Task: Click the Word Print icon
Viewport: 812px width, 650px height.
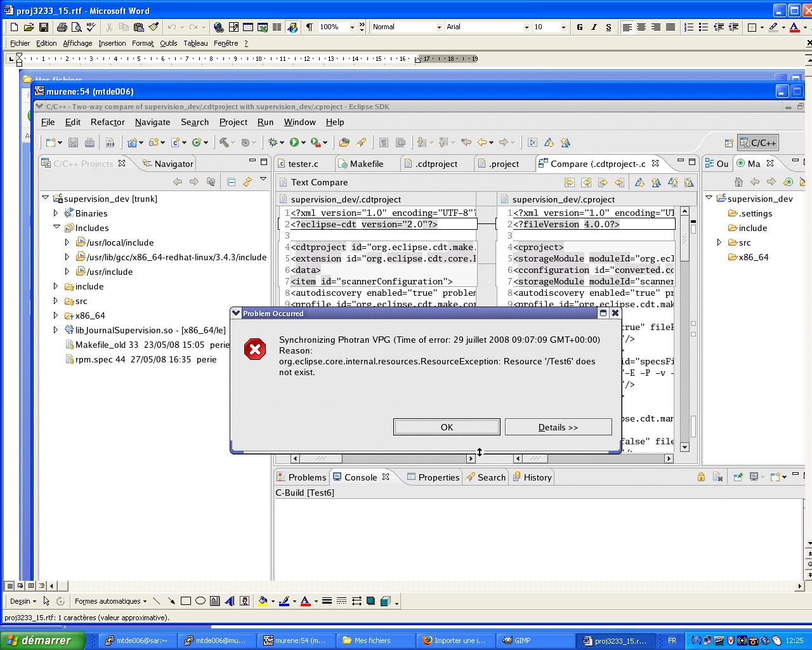Action: click(62, 27)
